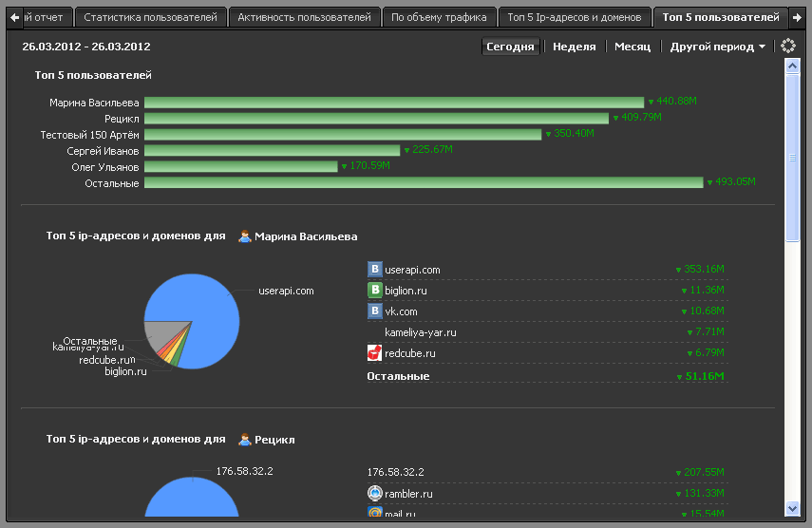Click the settings gear icon

pos(787,46)
